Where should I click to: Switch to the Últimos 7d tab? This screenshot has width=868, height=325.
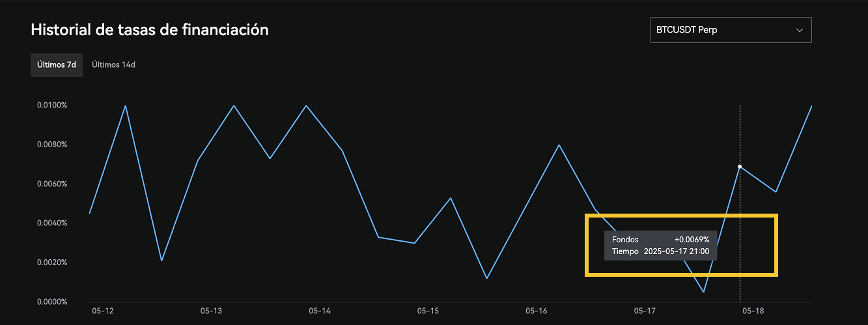point(57,64)
